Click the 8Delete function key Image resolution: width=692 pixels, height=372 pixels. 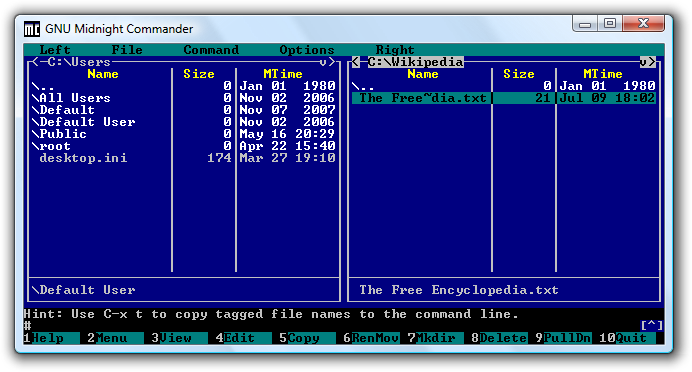499,338
